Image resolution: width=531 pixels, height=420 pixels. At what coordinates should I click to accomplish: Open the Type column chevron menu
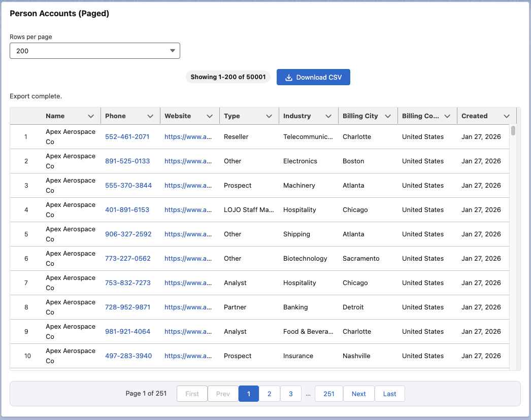coord(269,116)
